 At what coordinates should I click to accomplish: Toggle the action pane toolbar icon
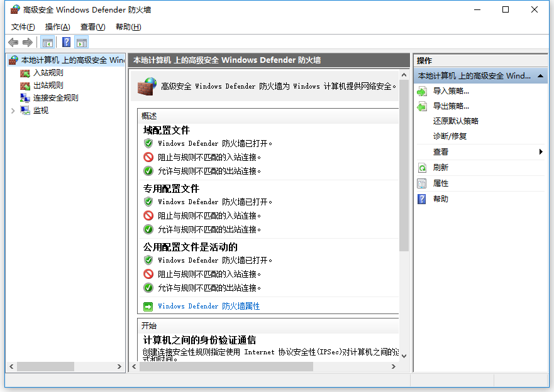click(x=82, y=43)
